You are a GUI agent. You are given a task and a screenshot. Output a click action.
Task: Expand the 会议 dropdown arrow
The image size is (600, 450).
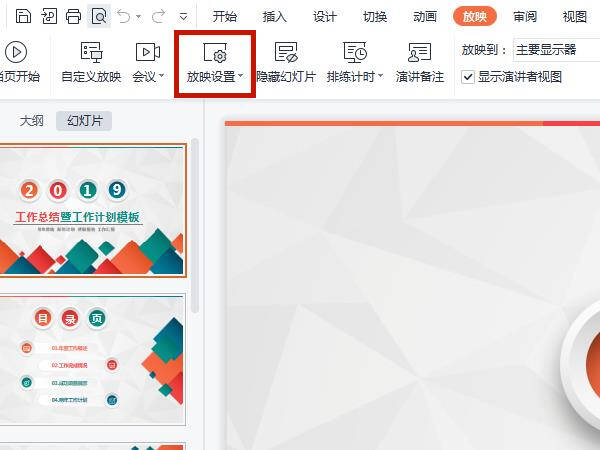pos(161,76)
